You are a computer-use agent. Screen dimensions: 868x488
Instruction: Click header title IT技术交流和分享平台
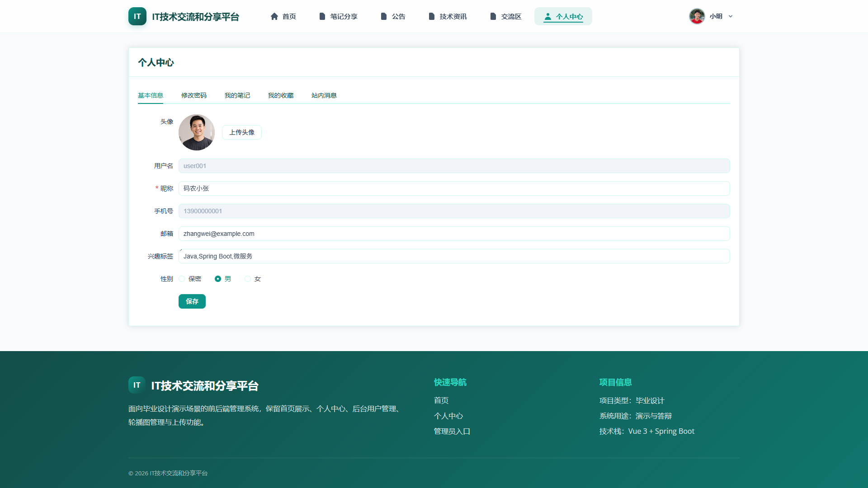196,17
